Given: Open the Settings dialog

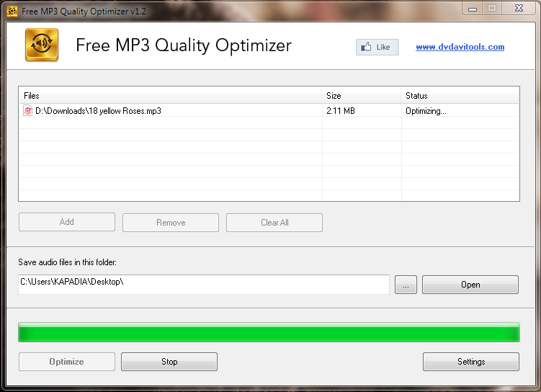Looking at the screenshot, I should (x=471, y=362).
